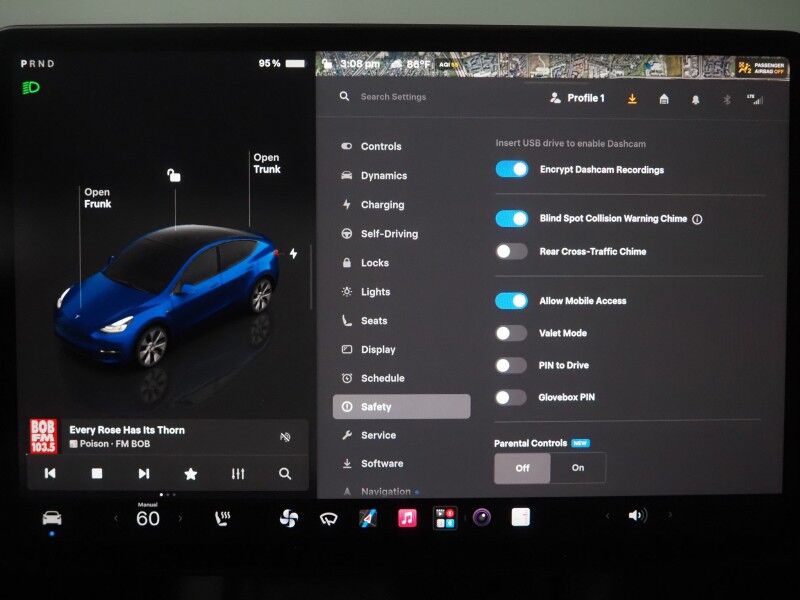Tap the climate fan icon
Screen dimensions: 800x600
(289, 518)
